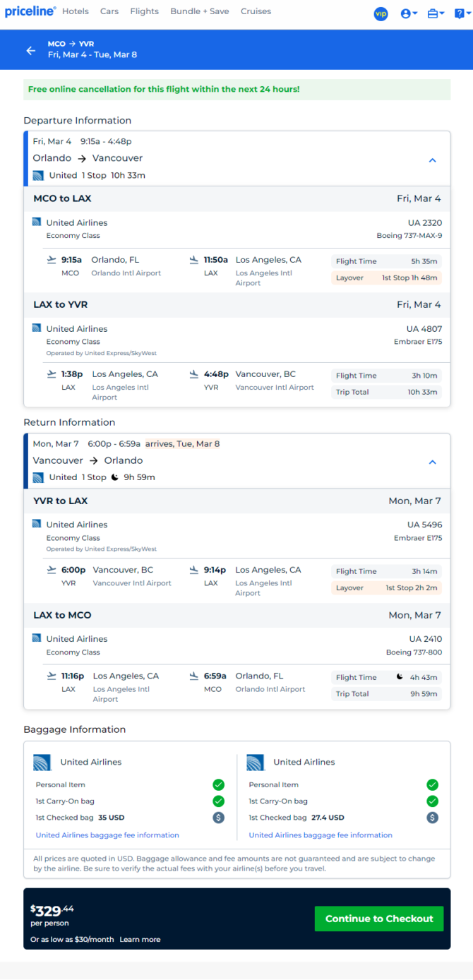The image size is (473, 980).
Task: Click the departure Personal Item green checkmark
Action: 219,784
